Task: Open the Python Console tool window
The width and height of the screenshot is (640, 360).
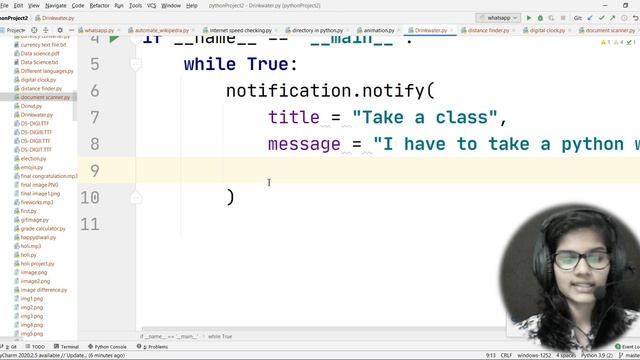Action: [107, 347]
